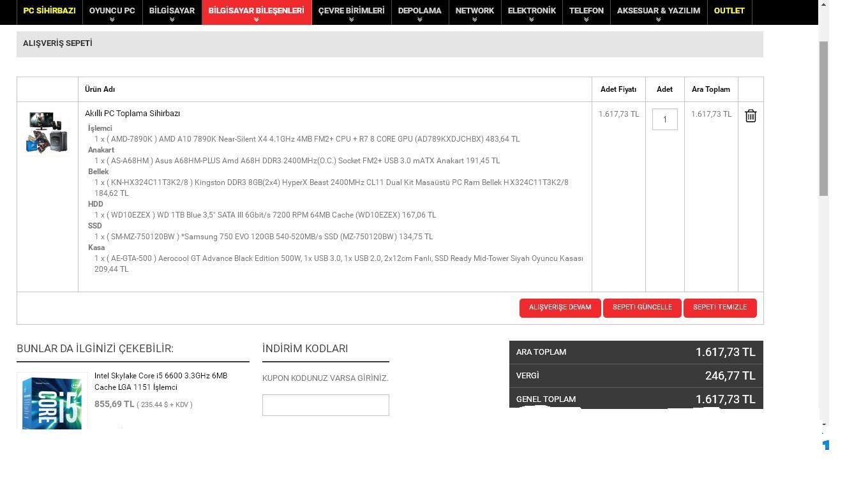
Task: Open the NETWORK menu
Action: pos(475,11)
